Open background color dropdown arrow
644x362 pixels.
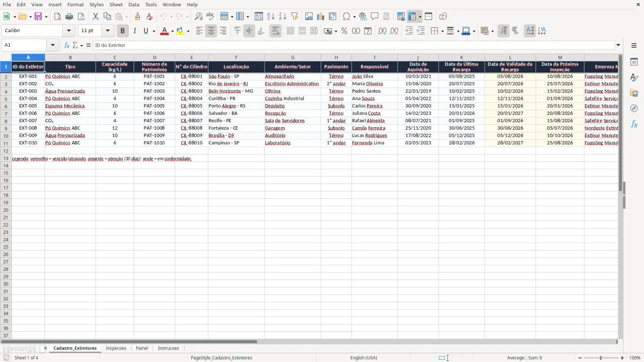[188, 31]
